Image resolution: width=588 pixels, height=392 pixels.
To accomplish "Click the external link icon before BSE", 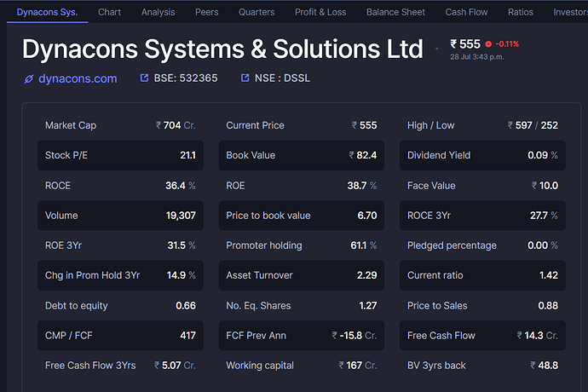I will point(145,78).
